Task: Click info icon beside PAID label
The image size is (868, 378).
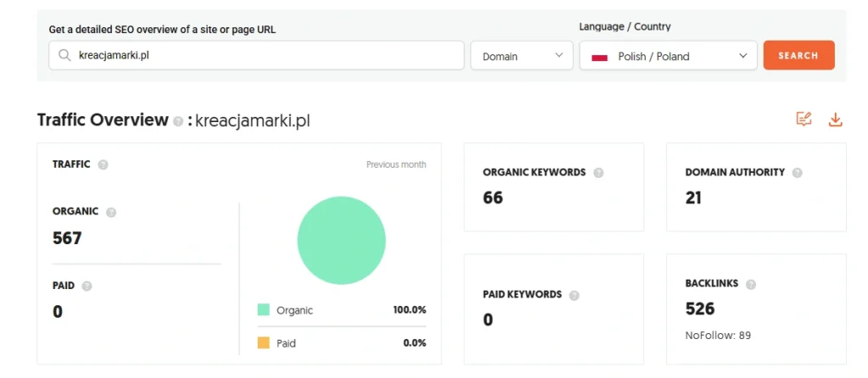Action: pyautogui.click(x=86, y=286)
